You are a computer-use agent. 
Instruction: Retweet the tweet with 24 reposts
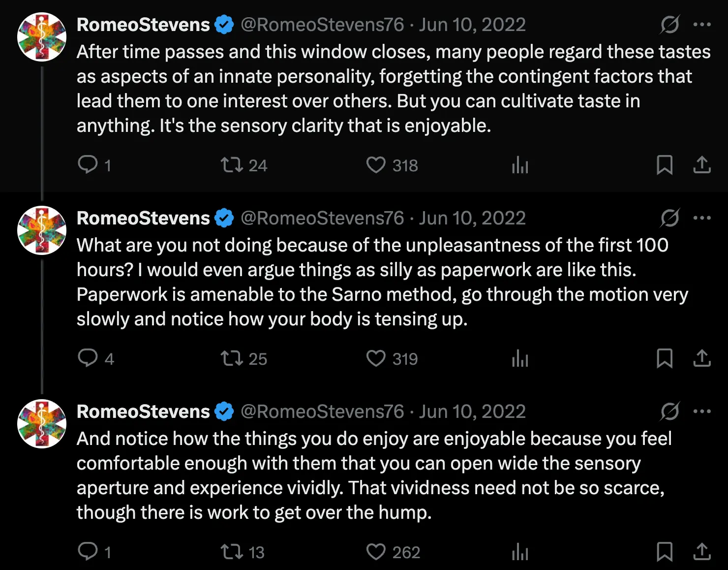click(232, 165)
